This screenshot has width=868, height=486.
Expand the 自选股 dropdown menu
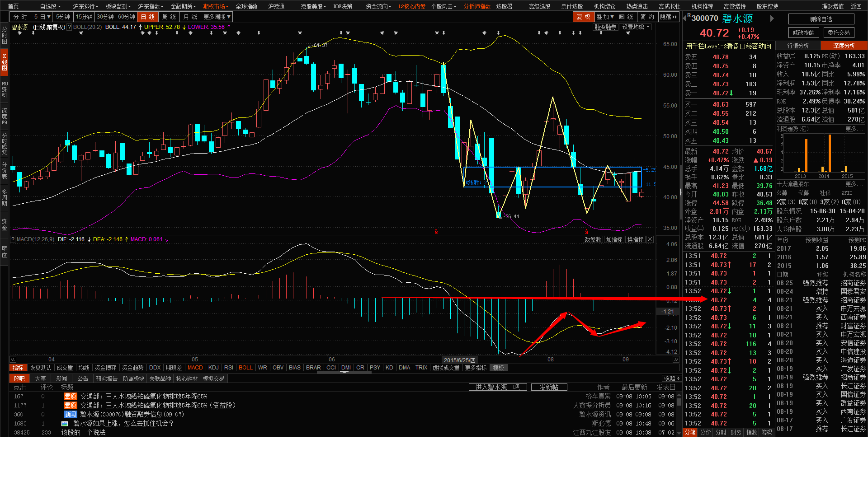[x=50, y=6]
